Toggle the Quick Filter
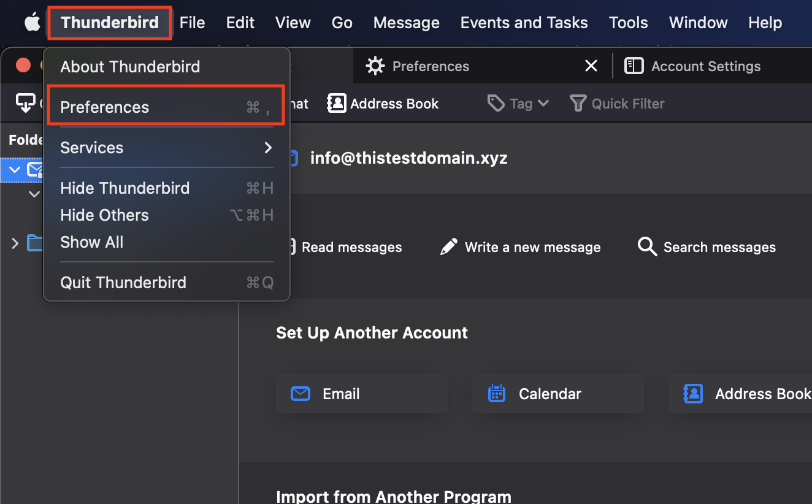Image resolution: width=812 pixels, height=504 pixels. [x=617, y=104]
